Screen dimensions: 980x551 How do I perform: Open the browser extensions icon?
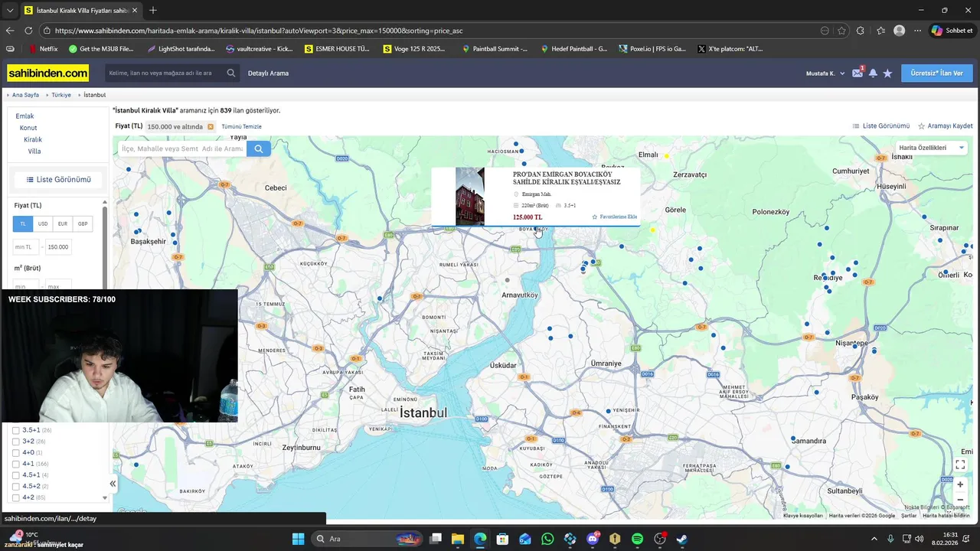click(861, 31)
